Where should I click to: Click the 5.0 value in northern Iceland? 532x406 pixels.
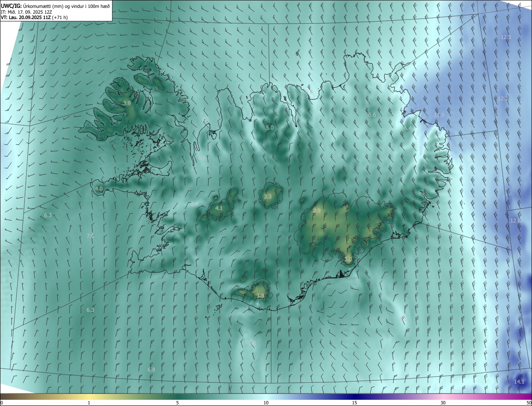click(x=270, y=128)
